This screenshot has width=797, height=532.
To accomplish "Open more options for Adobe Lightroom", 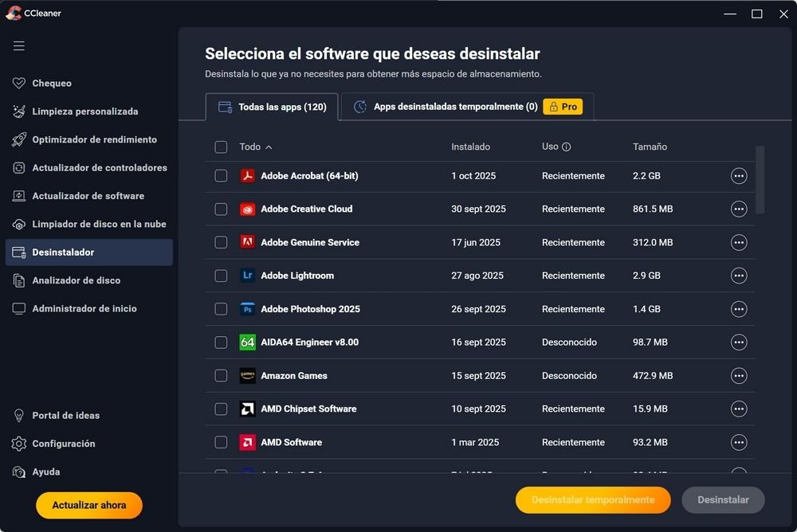I will click(x=739, y=276).
